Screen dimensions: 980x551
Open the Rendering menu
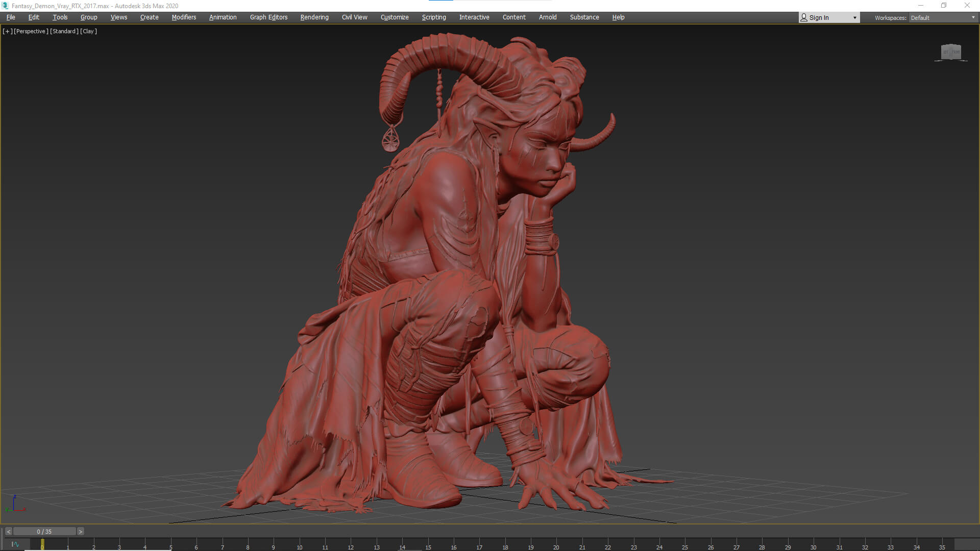314,17
